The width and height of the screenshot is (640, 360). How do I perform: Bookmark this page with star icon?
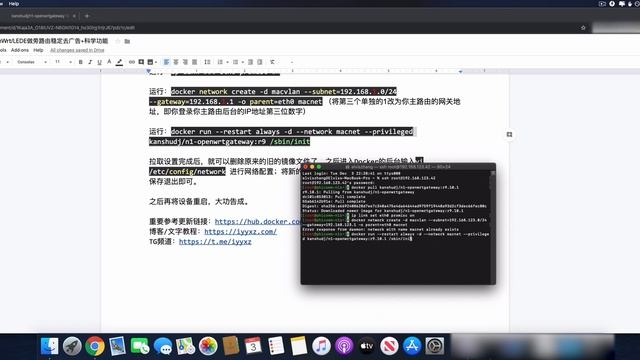[x=583, y=28]
